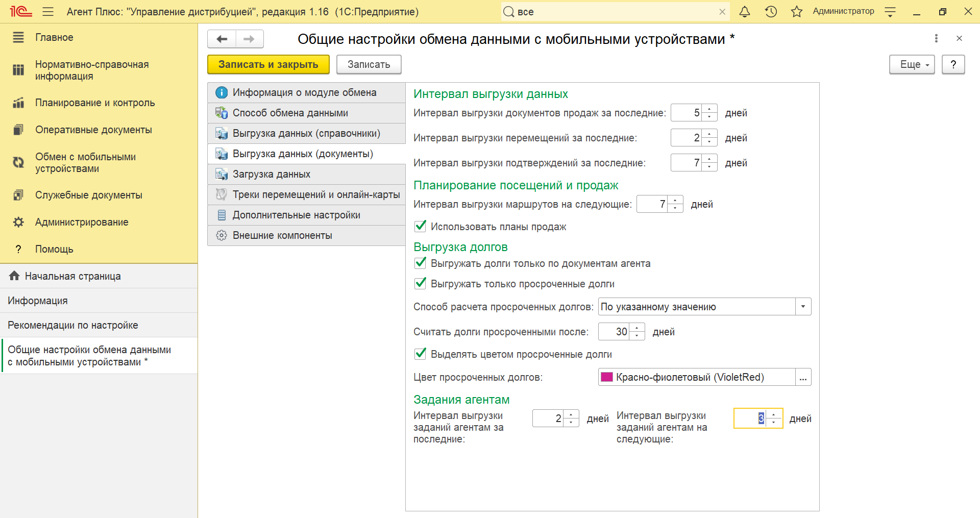Click the form's three-dot options icon
Screen dimensions: 980x518
coord(936,38)
